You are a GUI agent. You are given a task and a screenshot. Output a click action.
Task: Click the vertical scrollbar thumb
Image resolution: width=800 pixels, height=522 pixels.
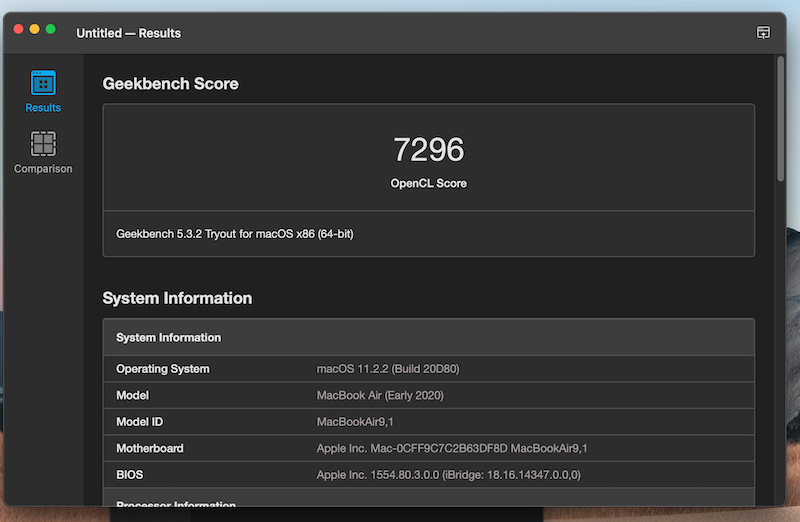coord(780,119)
